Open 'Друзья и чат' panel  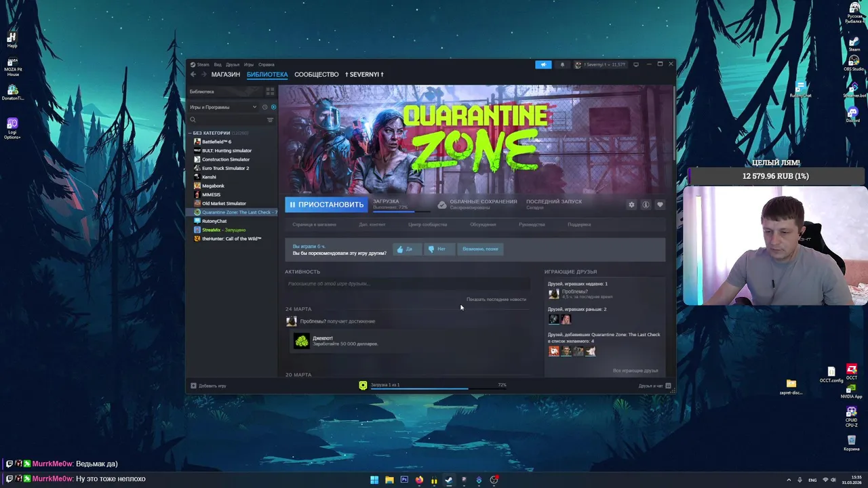pos(654,386)
